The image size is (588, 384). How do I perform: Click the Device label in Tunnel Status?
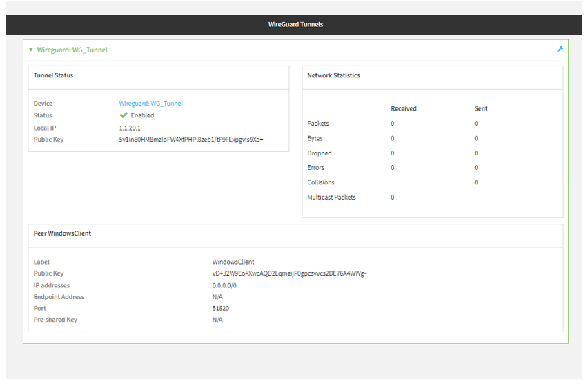click(x=43, y=103)
